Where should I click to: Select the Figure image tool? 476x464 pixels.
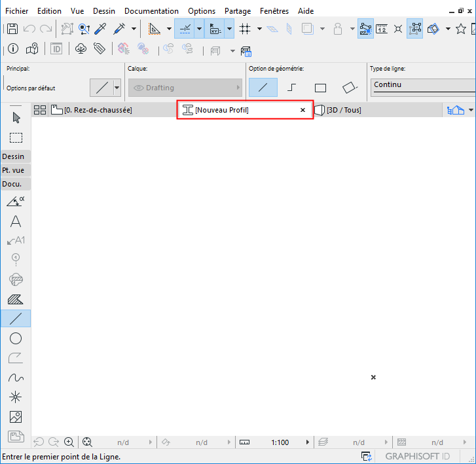(x=16, y=417)
